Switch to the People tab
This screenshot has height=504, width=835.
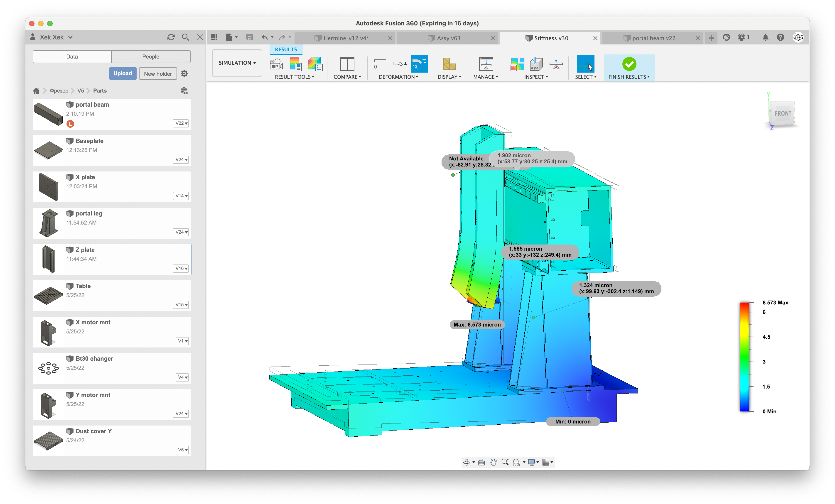[150, 56]
